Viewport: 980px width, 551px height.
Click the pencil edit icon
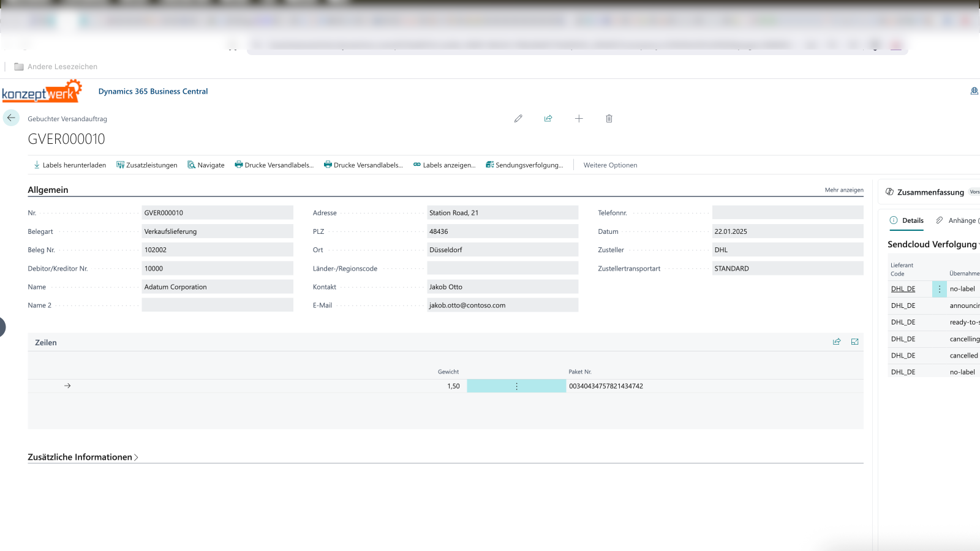click(518, 119)
